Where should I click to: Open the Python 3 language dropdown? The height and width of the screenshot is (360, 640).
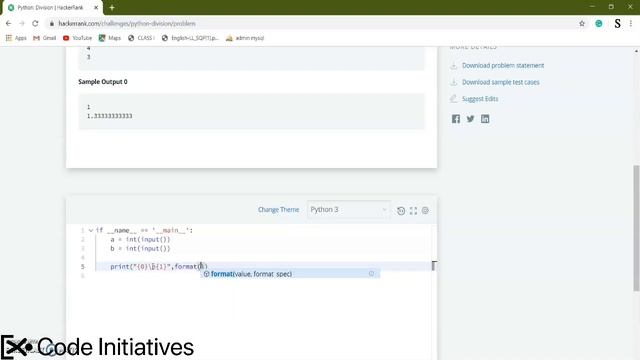[349, 209]
